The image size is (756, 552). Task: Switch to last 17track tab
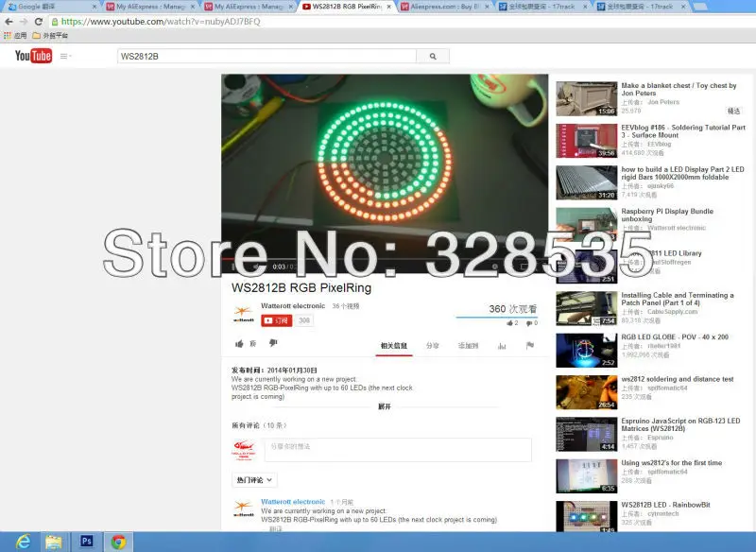tap(641, 7)
